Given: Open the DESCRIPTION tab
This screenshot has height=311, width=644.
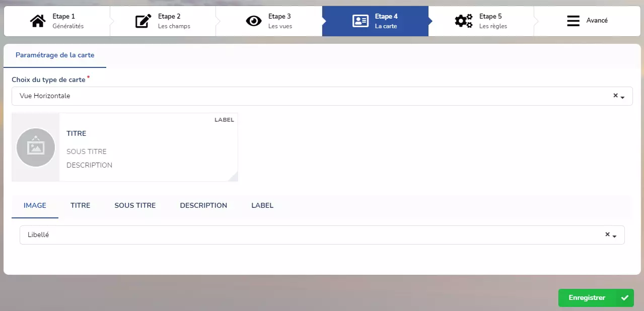Looking at the screenshot, I should point(203,206).
